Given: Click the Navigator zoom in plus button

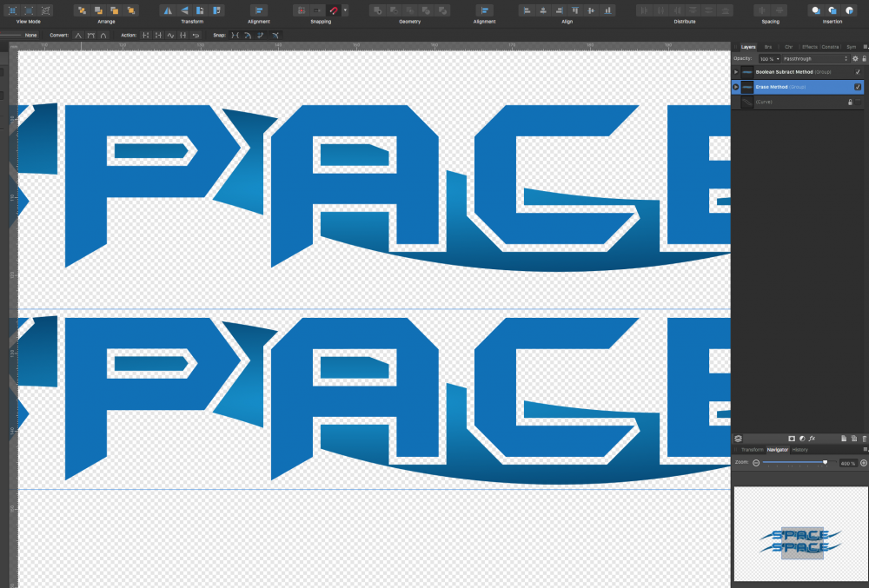Looking at the screenshot, I should (864, 463).
